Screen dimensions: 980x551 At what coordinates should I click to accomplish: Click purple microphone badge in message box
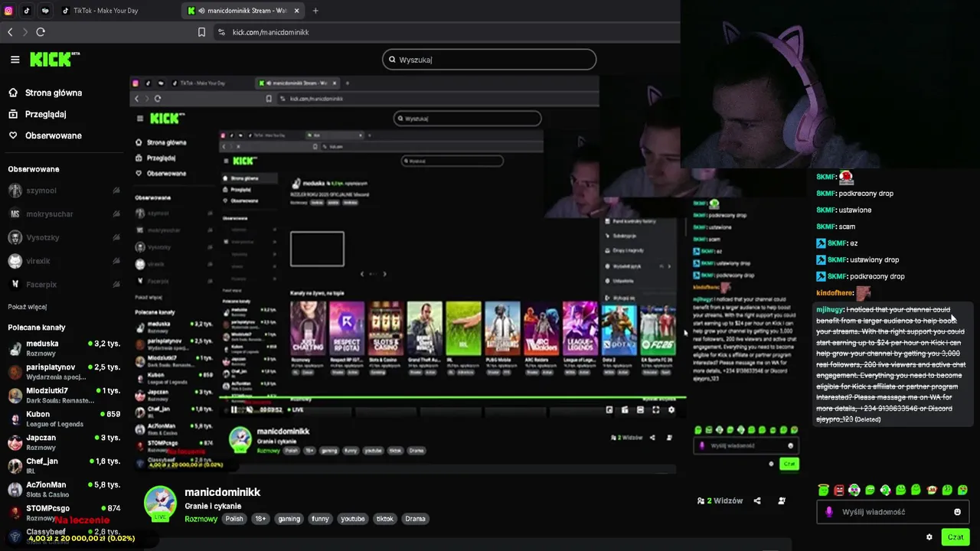pos(829,512)
